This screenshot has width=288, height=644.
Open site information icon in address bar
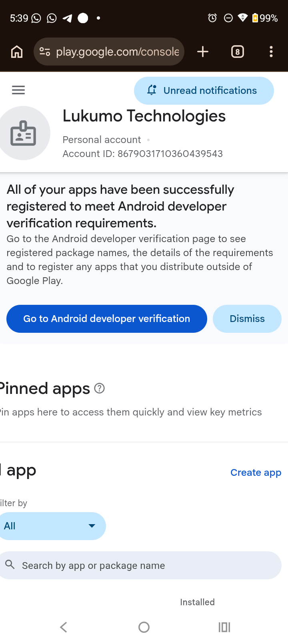(x=45, y=52)
